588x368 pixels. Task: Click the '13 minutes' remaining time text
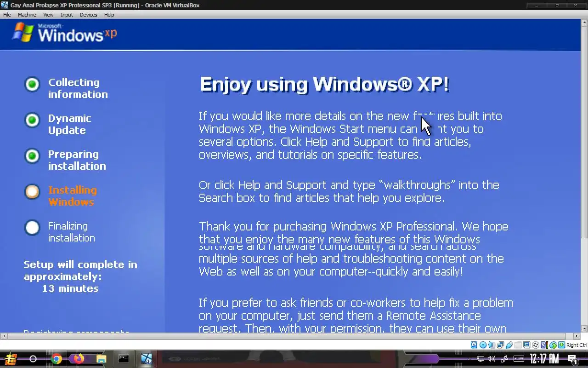pos(70,288)
